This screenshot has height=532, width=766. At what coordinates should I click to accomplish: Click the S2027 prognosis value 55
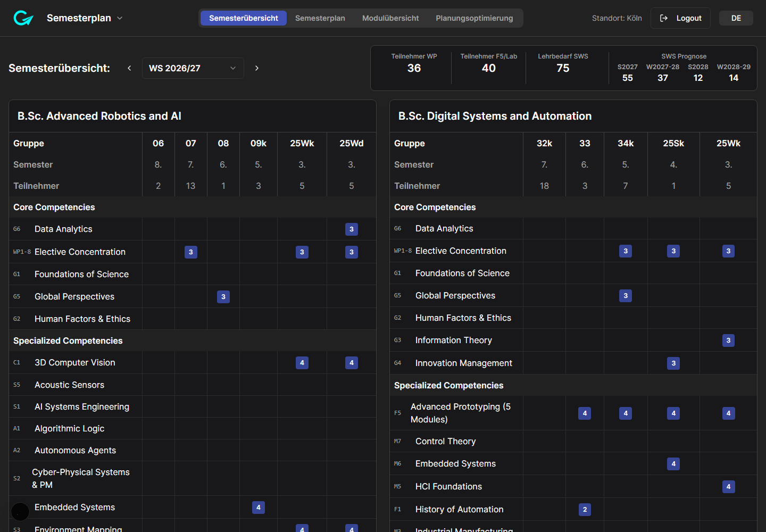628,78
